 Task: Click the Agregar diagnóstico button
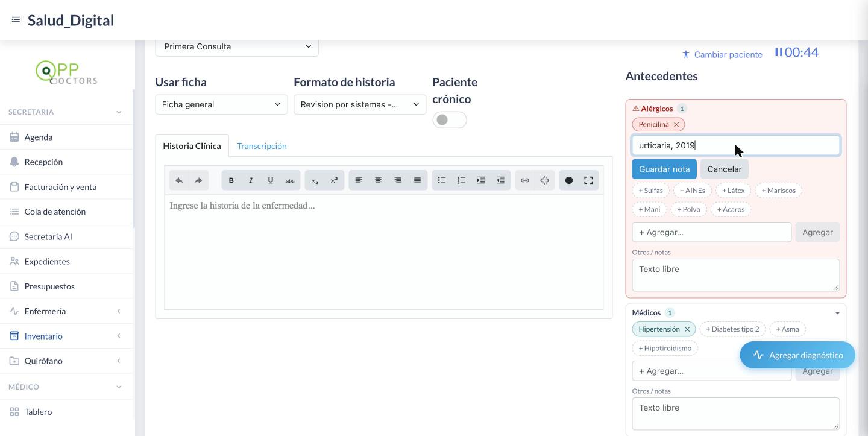click(x=797, y=355)
